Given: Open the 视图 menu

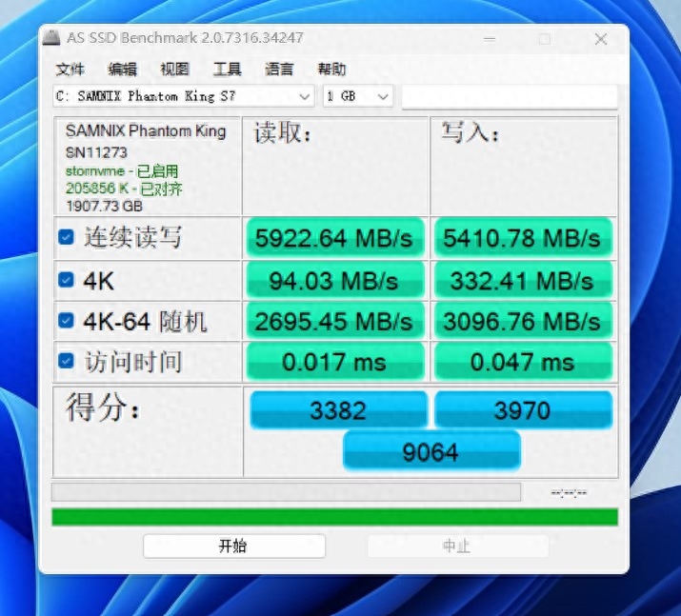Looking at the screenshot, I should tap(174, 69).
